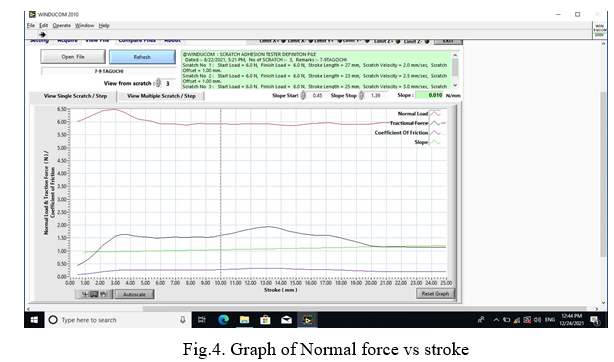Click the dashed vertical cursor line on graph
Screen dimensions: 614x362
click(220, 193)
